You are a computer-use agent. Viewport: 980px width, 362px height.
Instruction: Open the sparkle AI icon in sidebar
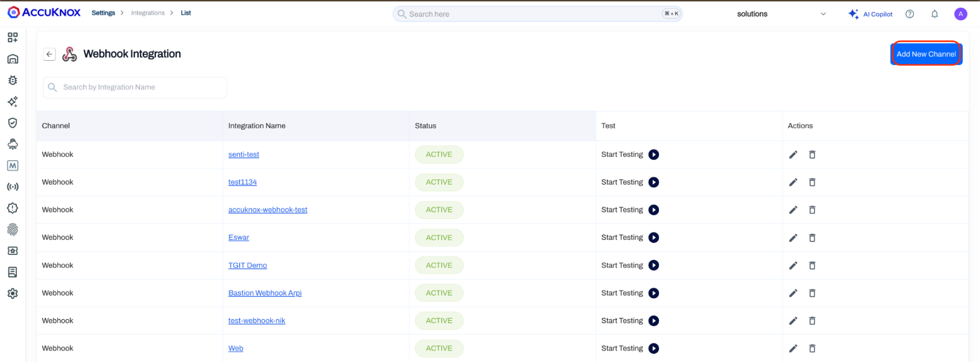click(13, 101)
